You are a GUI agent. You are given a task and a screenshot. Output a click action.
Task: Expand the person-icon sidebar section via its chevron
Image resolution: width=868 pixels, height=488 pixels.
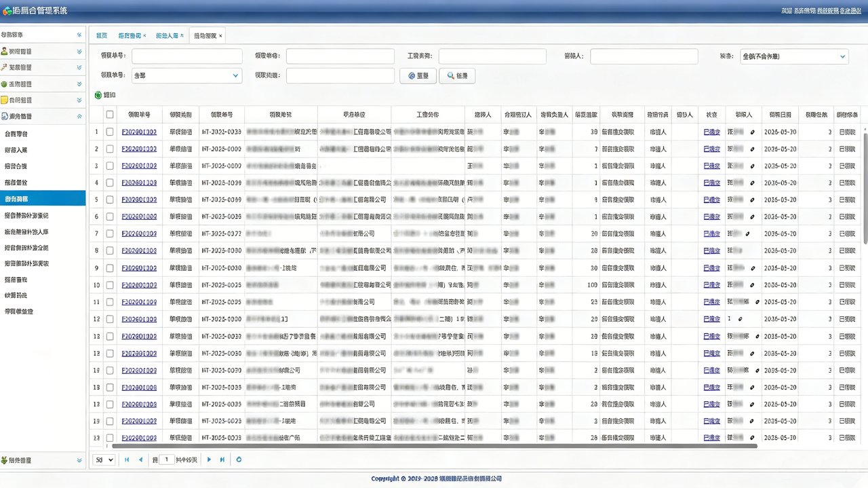[x=79, y=51]
